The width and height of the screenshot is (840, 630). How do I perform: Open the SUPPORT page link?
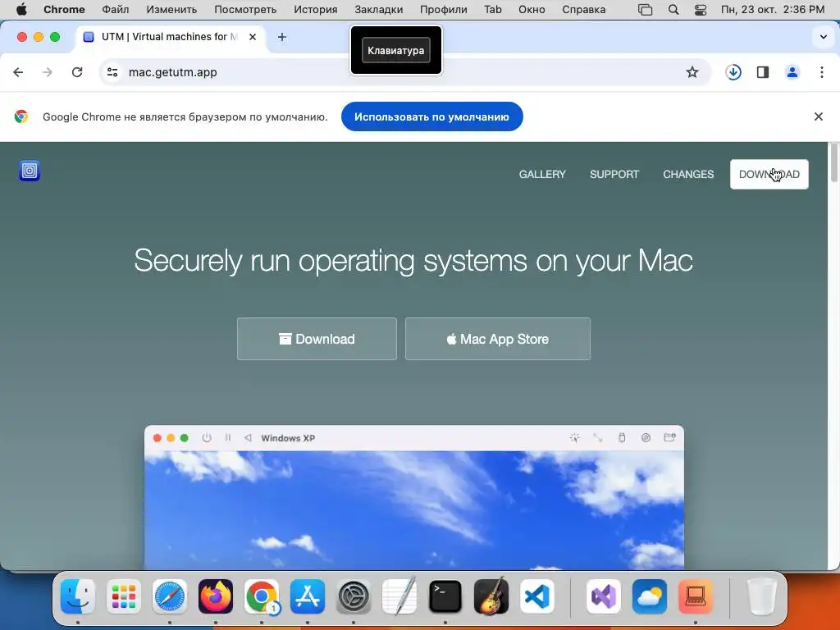tap(614, 174)
